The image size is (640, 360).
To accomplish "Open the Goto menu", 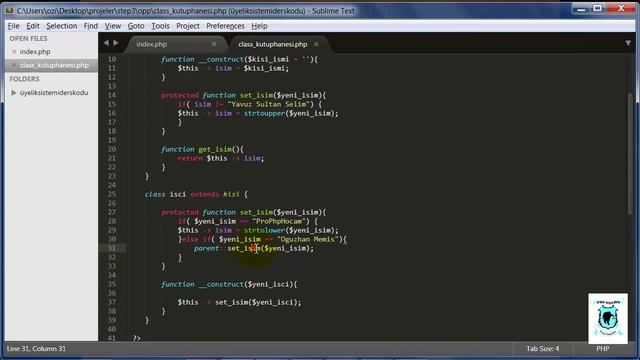I will [136, 26].
